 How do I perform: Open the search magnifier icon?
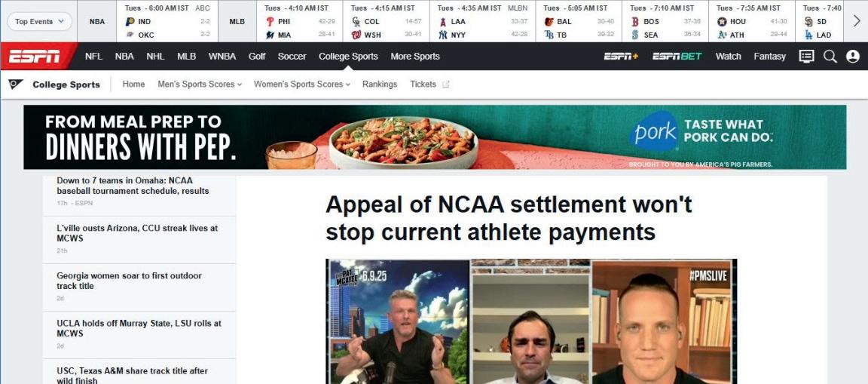pyautogui.click(x=830, y=57)
